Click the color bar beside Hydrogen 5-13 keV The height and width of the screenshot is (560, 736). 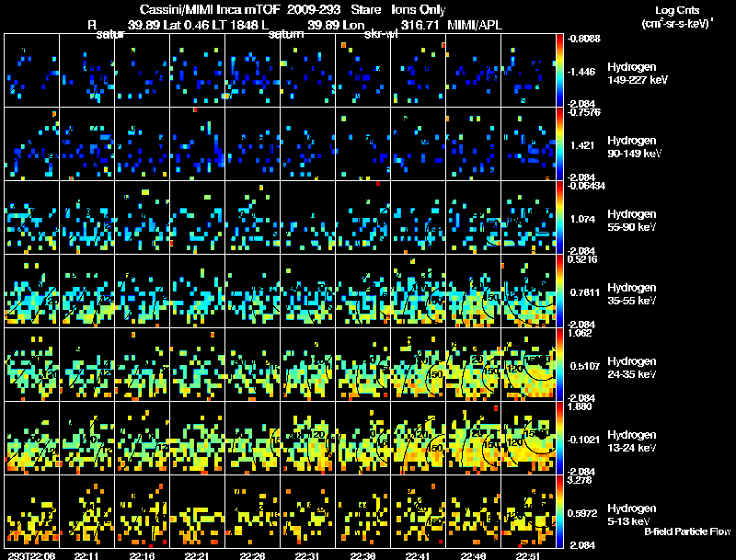coord(559,512)
